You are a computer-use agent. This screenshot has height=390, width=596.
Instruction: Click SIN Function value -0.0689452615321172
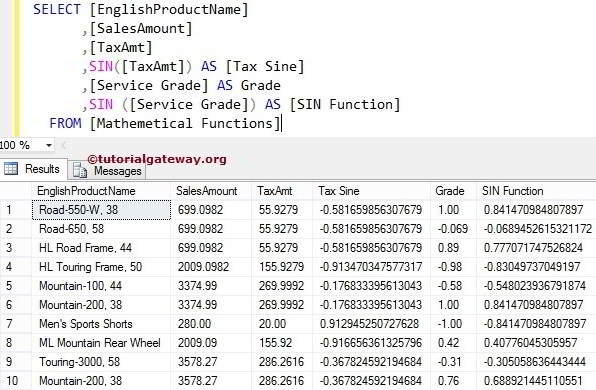pos(537,229)
